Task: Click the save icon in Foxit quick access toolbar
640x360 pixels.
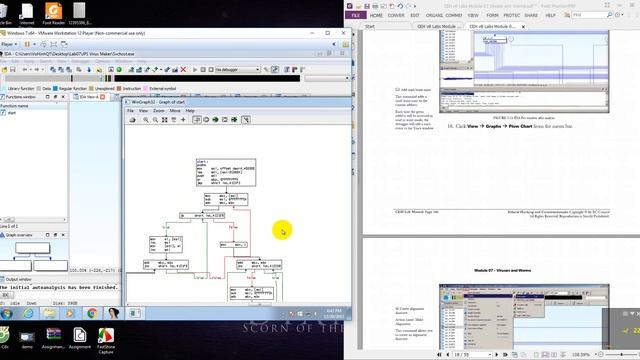Action: pyautogui.click(x=367, y=6)
